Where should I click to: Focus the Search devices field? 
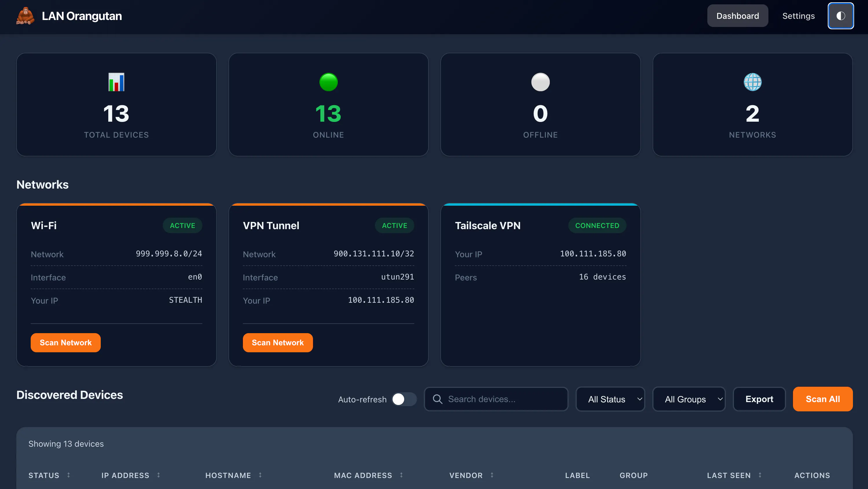496,399
